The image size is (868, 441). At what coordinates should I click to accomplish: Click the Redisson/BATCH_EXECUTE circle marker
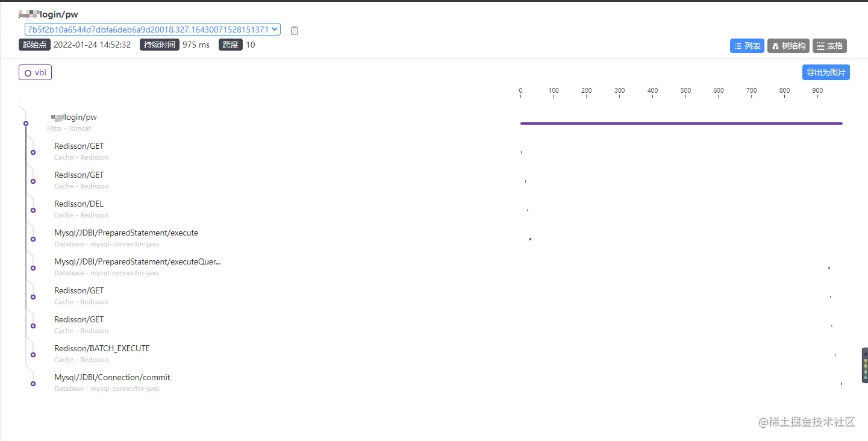click(x=33, y=355)
